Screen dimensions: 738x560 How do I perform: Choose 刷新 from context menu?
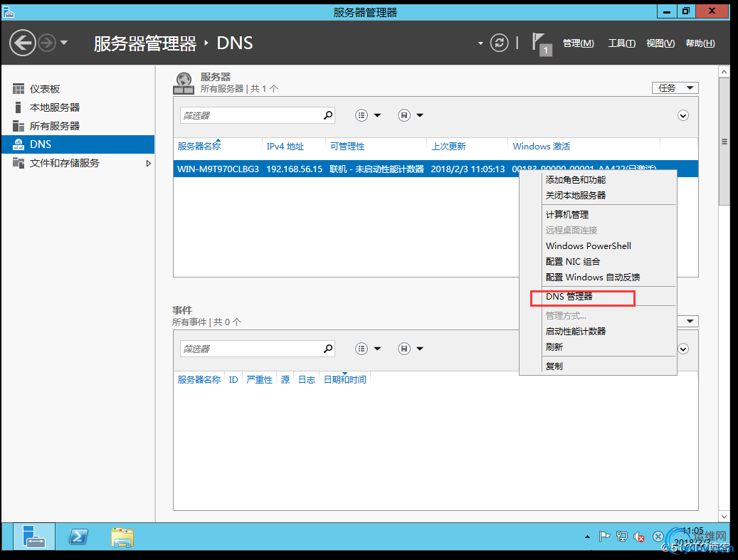[598, 347]
